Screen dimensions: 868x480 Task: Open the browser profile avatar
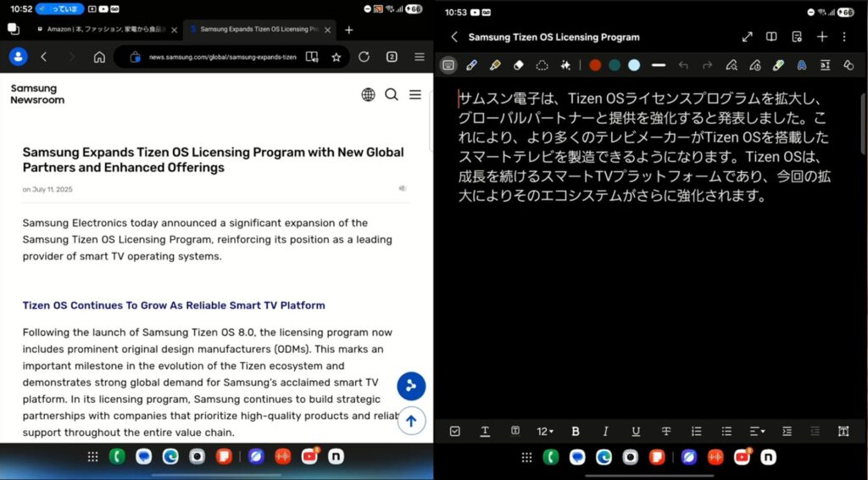tap(19, 57)
